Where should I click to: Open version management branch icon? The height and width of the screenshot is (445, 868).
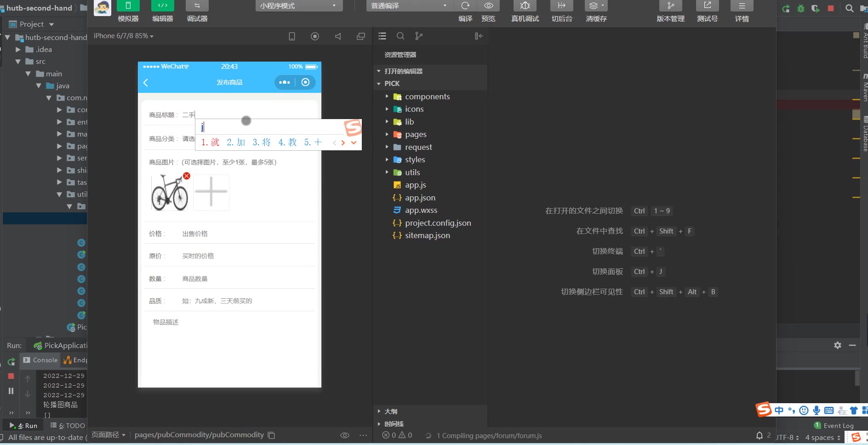tap(670, 6)
